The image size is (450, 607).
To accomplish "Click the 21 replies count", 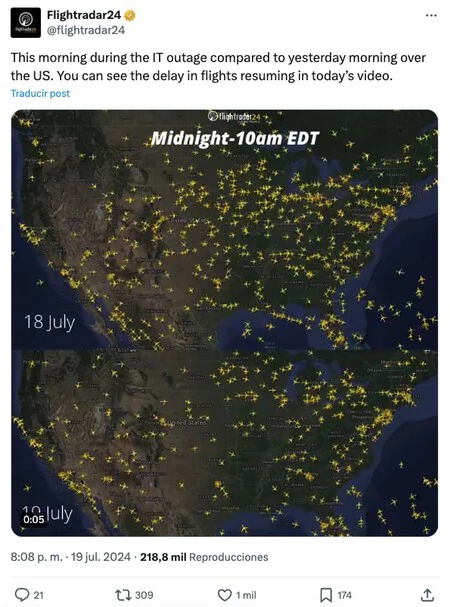I will (x=38, y=595).
